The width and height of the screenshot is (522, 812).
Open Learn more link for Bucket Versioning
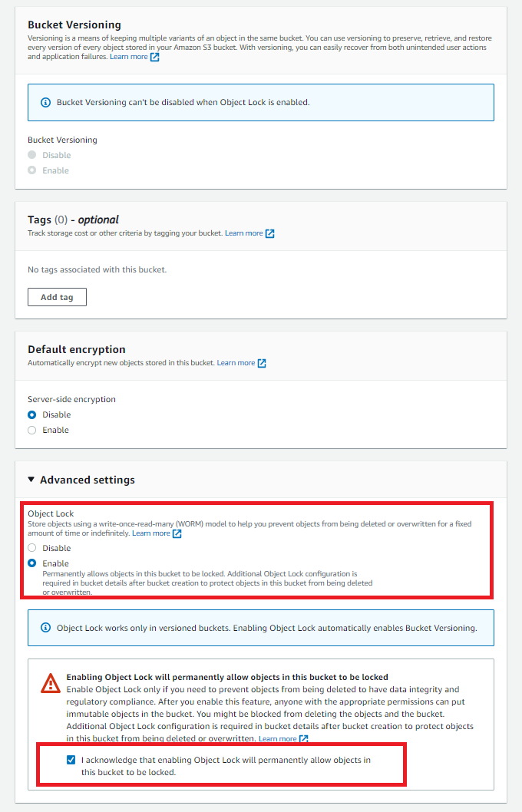pyautogui.click(x=128, y=57)
